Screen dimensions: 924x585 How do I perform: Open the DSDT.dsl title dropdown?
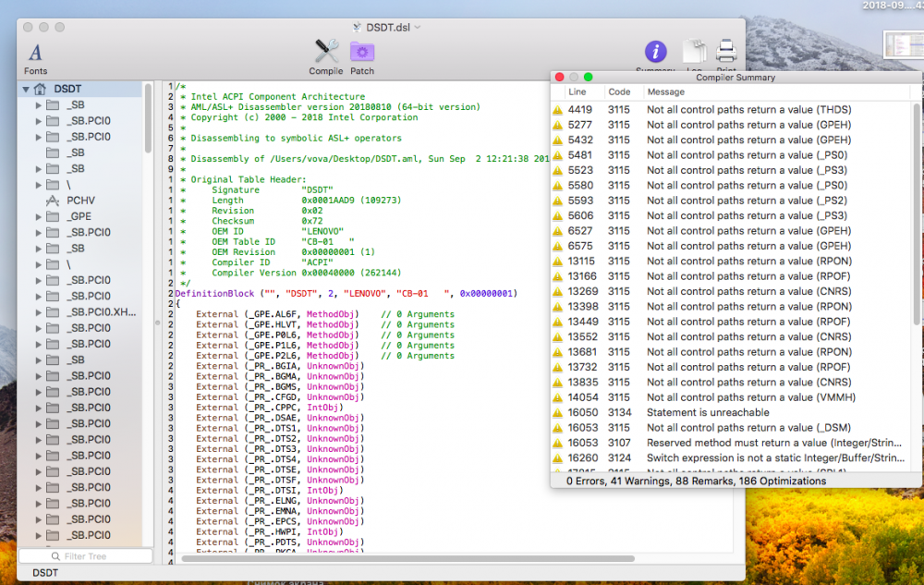418,27
